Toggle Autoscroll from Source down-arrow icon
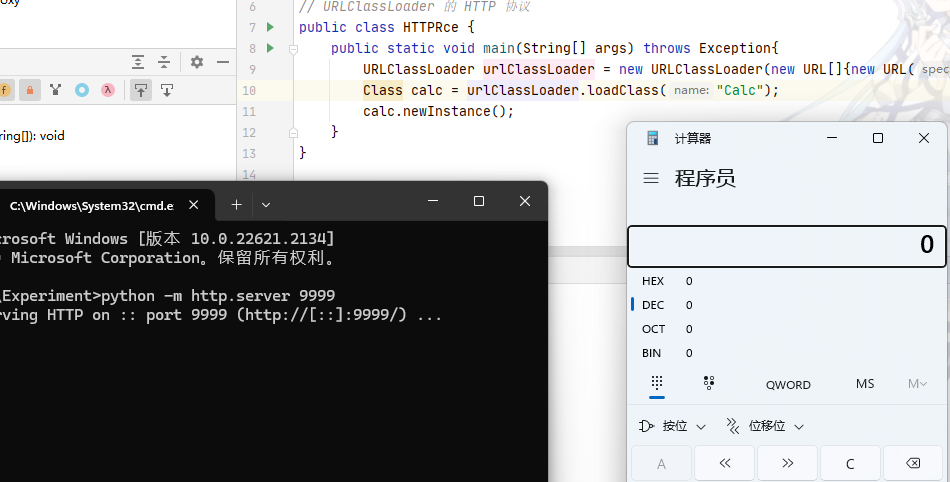950x482 pixels. point(167,90)
